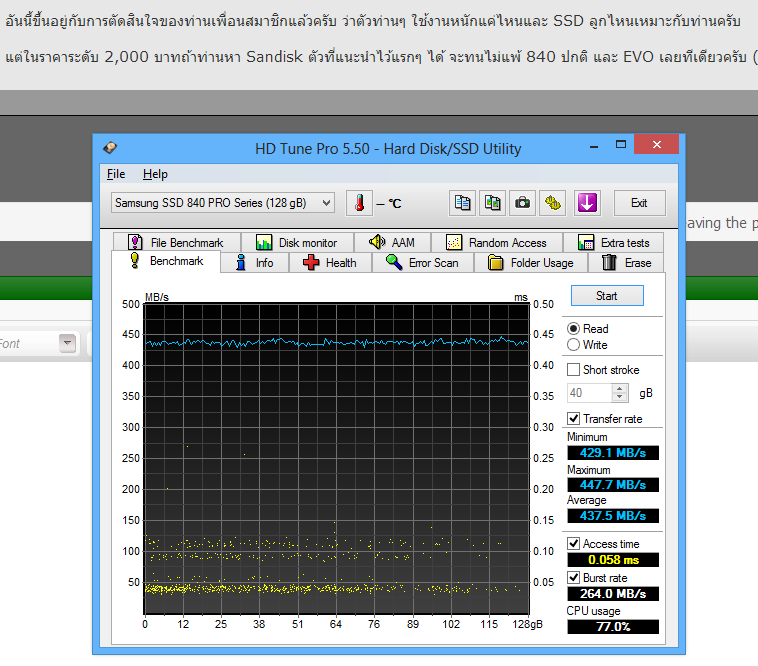Start the benchmark test
This screenshot has width=758, height=666.
point(607,296)
